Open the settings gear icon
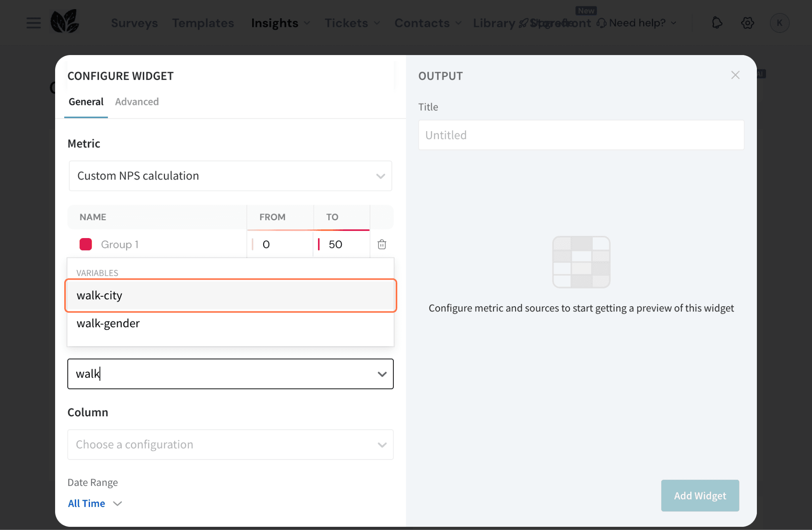The height and width of the screenshot is (530, 812). 747,23
